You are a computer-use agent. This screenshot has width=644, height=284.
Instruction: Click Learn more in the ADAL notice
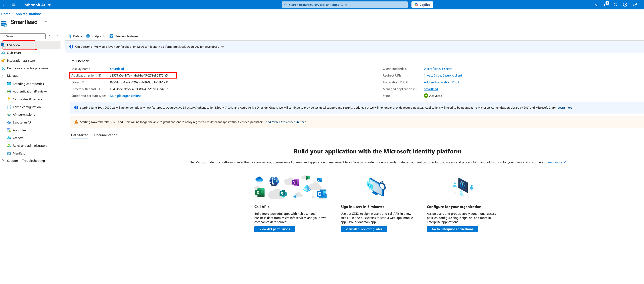[565, 108]
